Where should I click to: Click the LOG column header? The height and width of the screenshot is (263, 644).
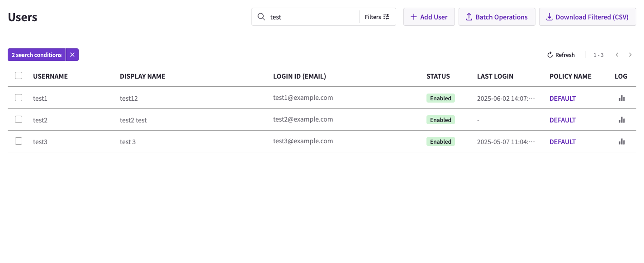click(621, 76)
